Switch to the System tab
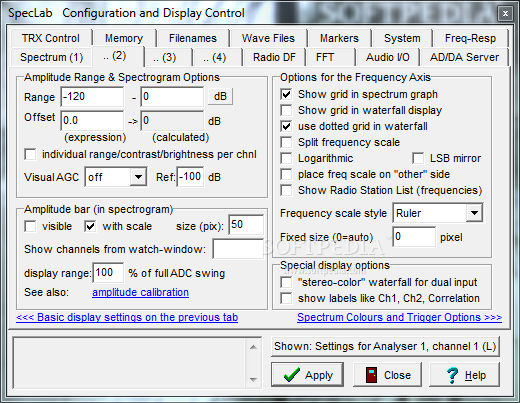Image resolution: width=520 pixels, height=403 pixels. pyautogui.click(x=402, y=38)
